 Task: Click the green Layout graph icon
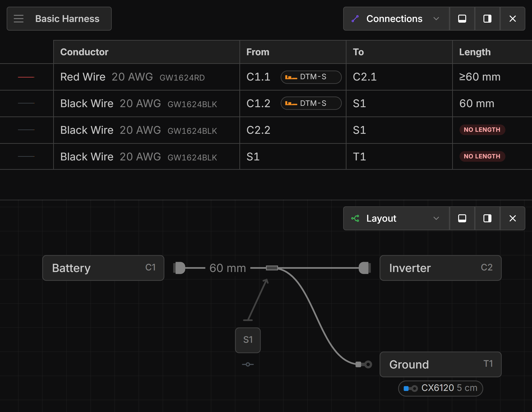coord(355,219)
